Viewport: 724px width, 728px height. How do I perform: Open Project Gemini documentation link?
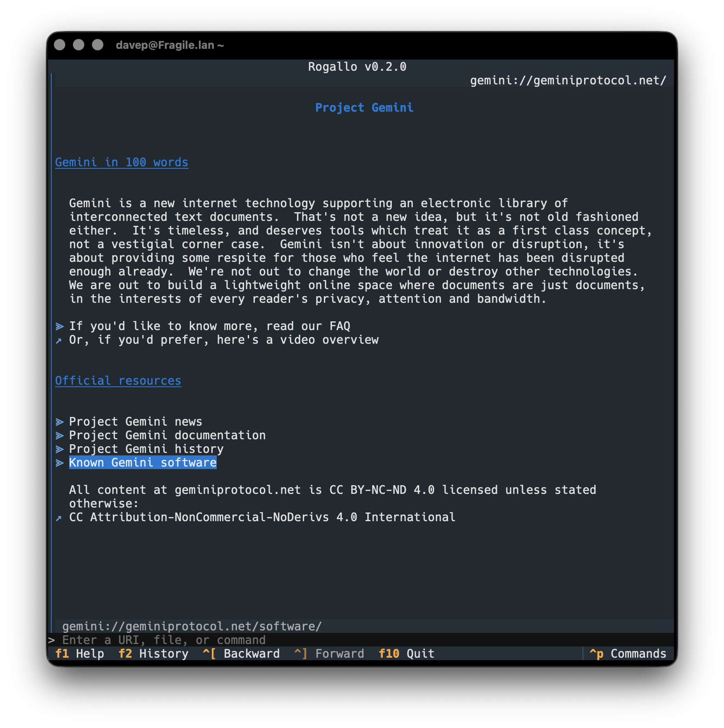pyautogui.click(x=167, y=435)
